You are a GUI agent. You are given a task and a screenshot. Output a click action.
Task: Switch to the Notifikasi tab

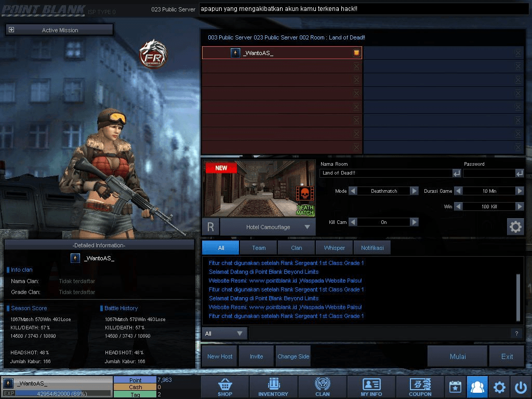point(372,248)
